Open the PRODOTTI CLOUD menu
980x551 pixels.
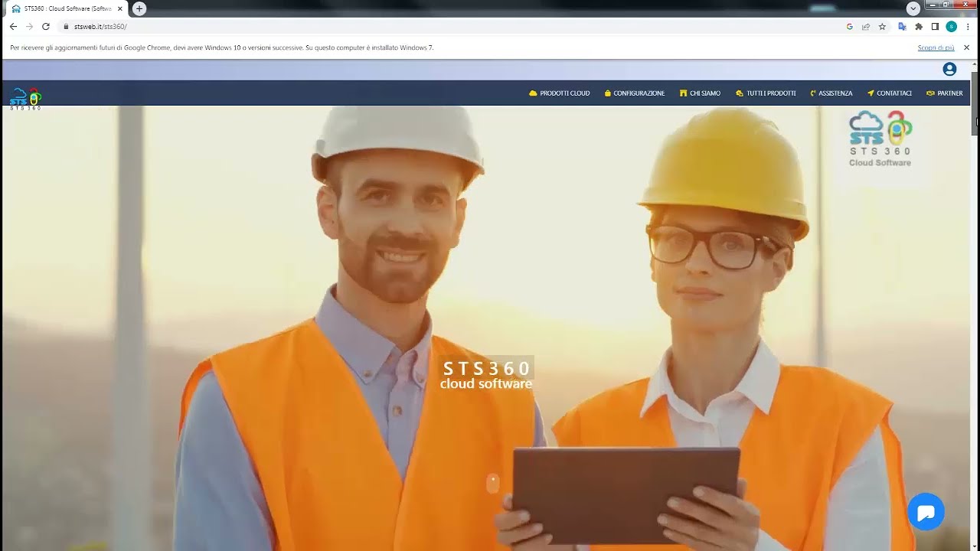pos(559,93)
